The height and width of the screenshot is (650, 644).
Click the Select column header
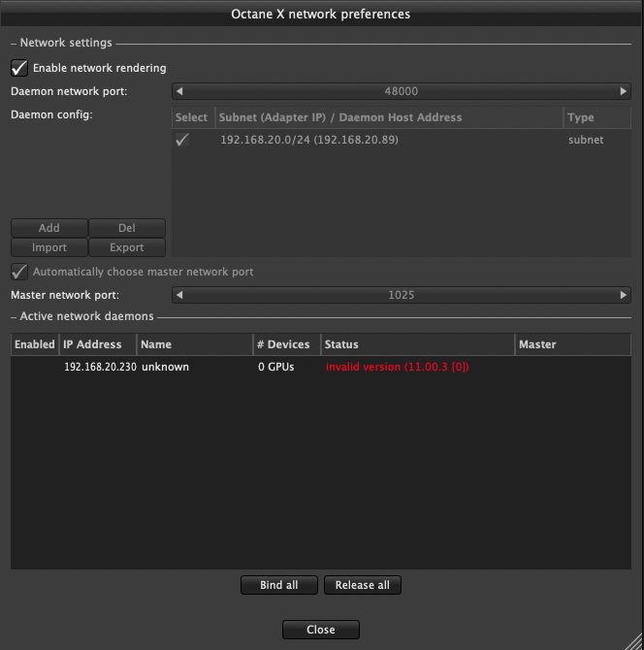[x=193, y=117]
